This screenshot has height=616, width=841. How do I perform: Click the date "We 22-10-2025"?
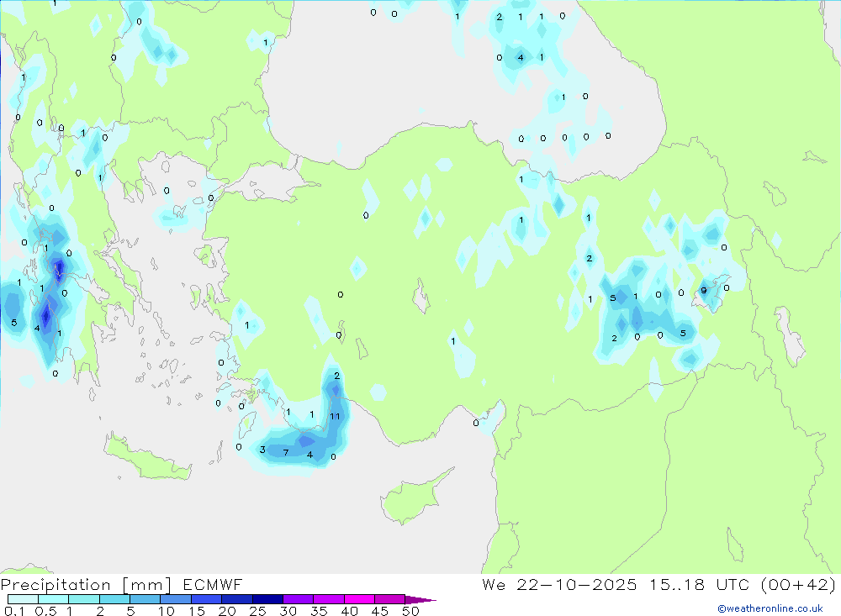pos(559,584)
